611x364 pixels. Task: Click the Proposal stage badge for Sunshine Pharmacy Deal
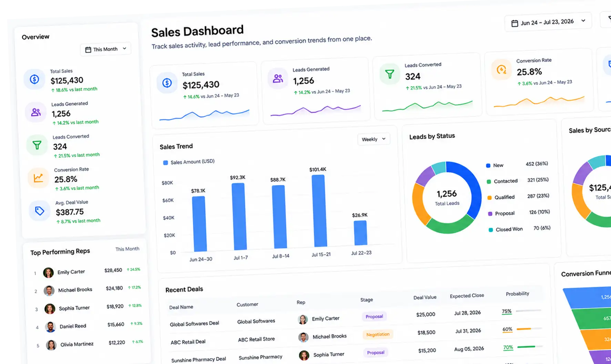[376, 353]
